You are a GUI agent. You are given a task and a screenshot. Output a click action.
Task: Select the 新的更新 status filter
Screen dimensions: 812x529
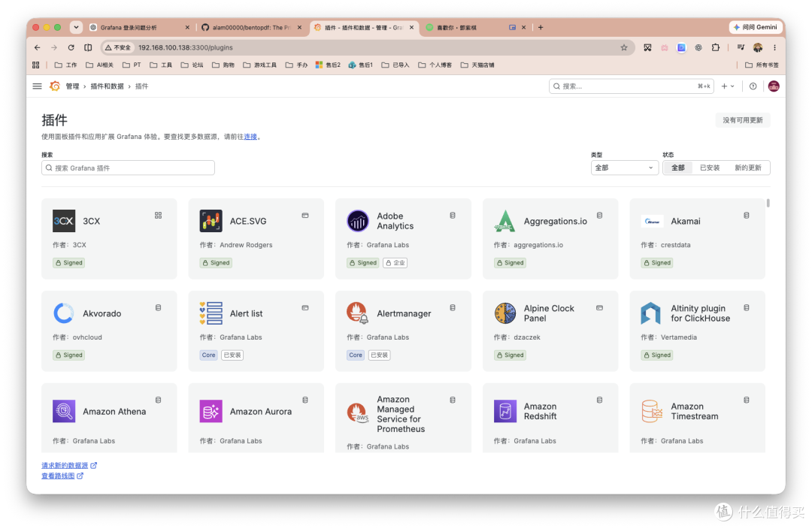pos(748,168)
